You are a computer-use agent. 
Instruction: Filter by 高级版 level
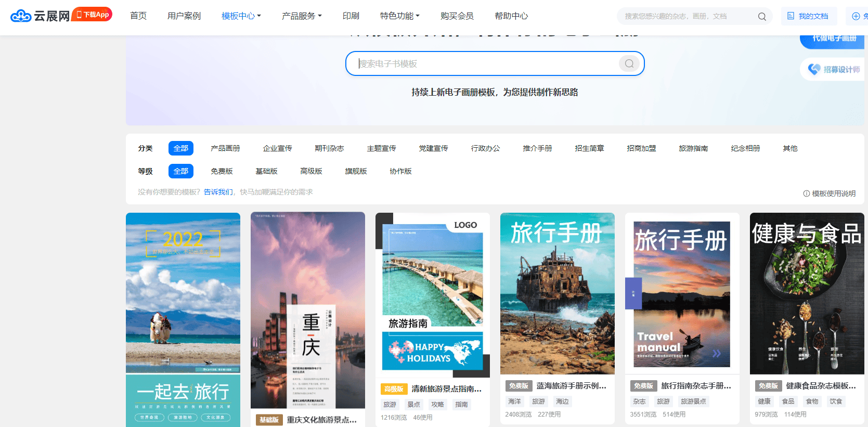311,171
